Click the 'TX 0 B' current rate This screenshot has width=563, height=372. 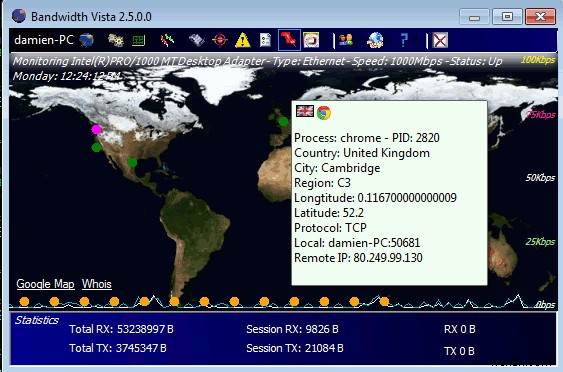(x=459, y=351)
